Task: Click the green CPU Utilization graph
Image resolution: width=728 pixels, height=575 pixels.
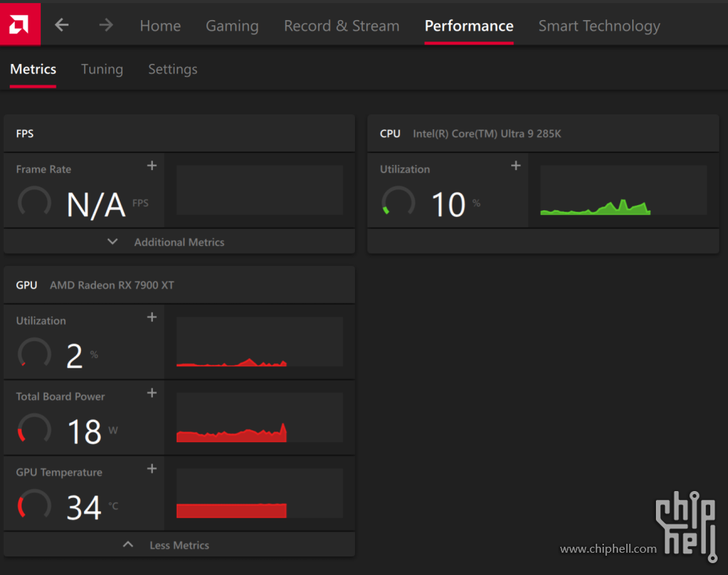Action: pos(623,190)
